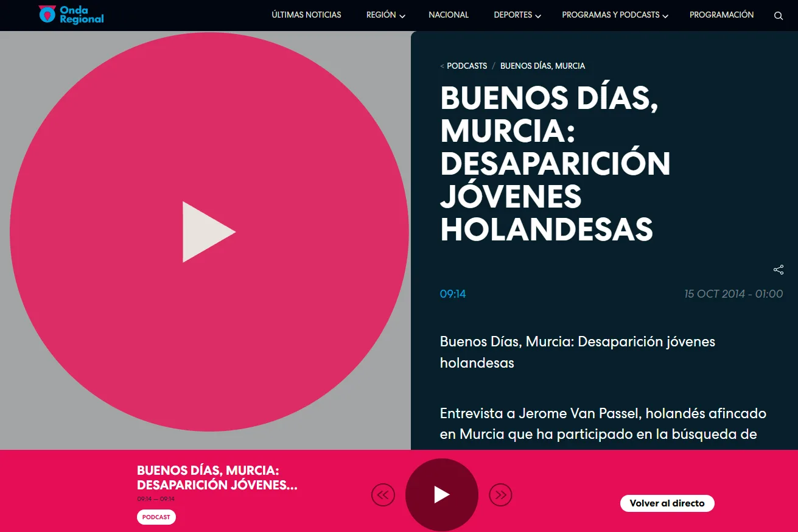Viewport: 798px width, 532px height.
Task: Select the Nacional menu item
Action: point(449,15)
